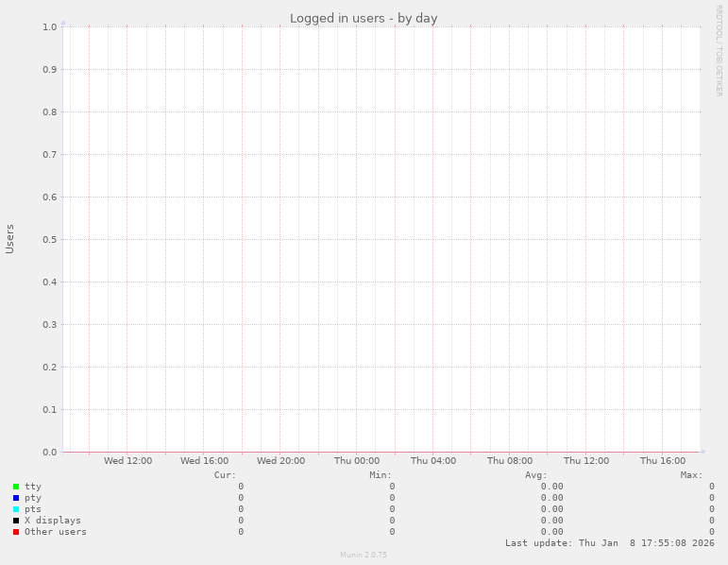The width and height of the screenshot is (728, 565).
Task: Click the 'Thu 00:00' time axis label
Action: point(357,461)
